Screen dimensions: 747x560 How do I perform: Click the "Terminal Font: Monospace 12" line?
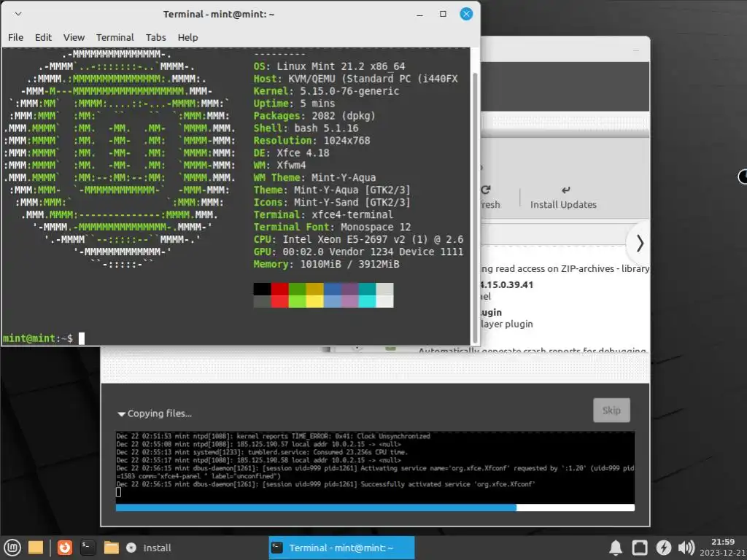tap(332, 227)
